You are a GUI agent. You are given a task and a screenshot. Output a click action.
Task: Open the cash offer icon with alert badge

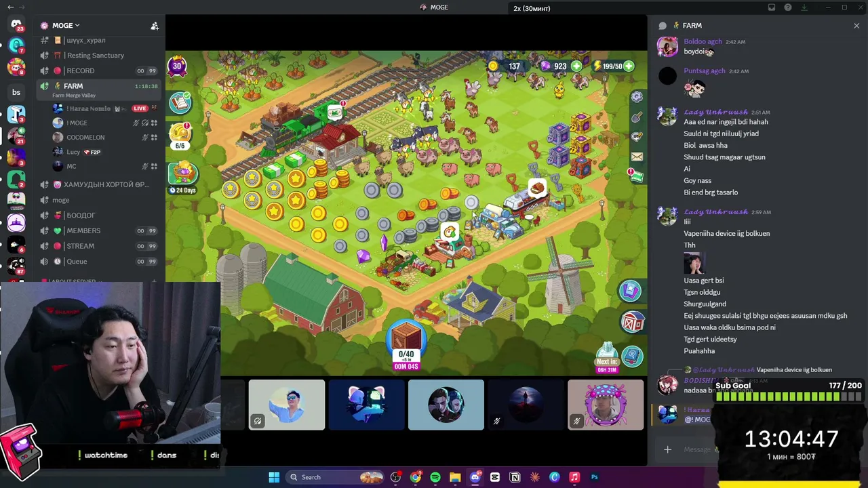(637, 176)
